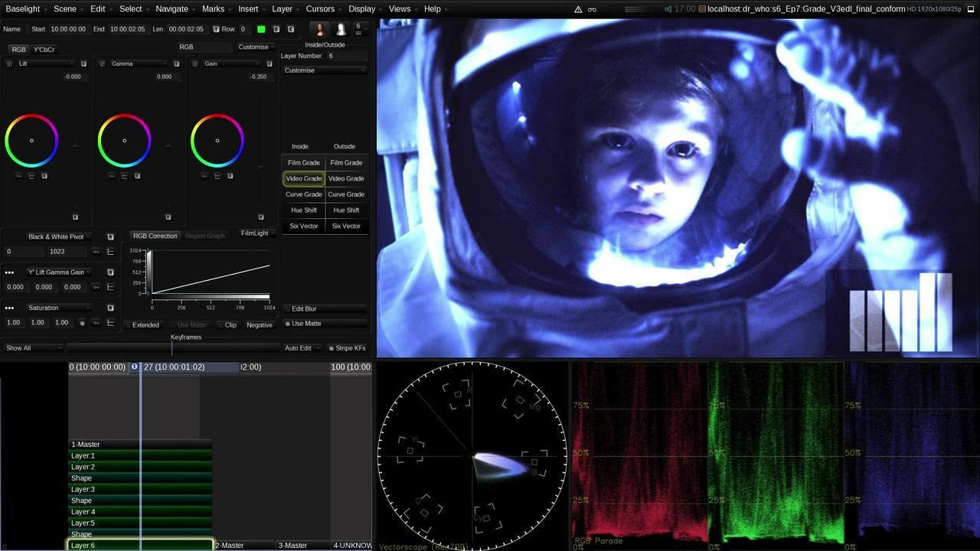980x551 pixels.
Task: Click the info marker at timeline start
Action: [135, 367]
